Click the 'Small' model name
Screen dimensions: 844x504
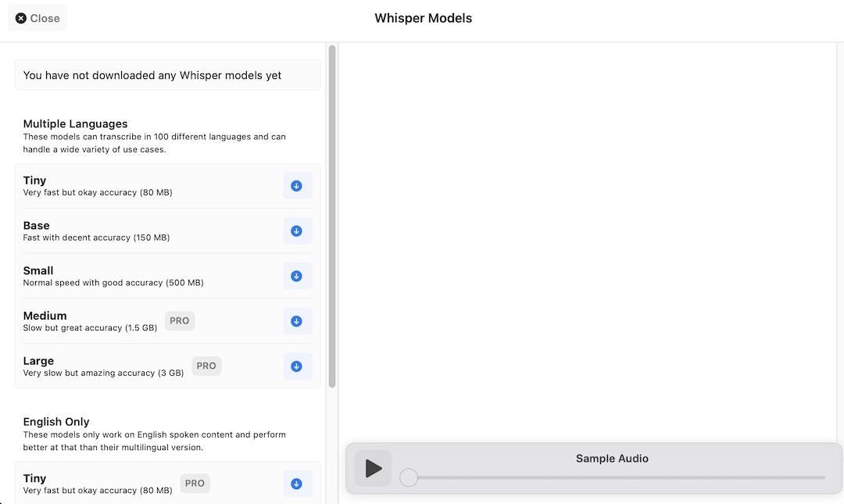[x=38, y=271]
